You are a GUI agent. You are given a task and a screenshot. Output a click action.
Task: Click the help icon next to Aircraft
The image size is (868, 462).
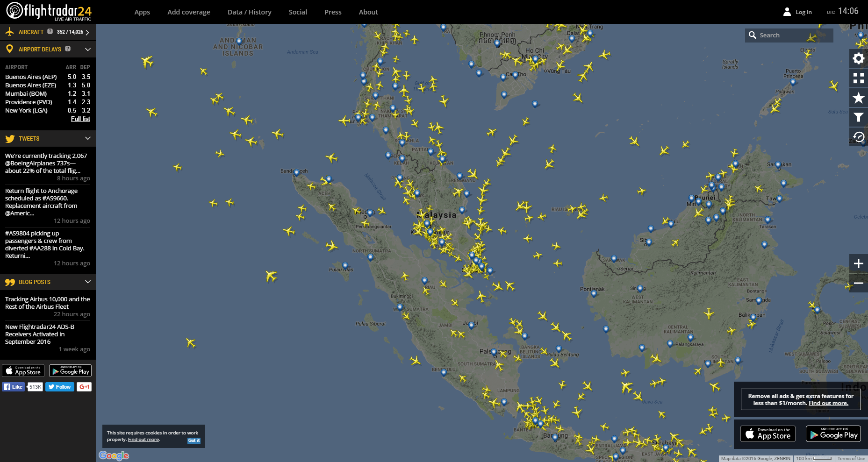click(x=50, y=32)
